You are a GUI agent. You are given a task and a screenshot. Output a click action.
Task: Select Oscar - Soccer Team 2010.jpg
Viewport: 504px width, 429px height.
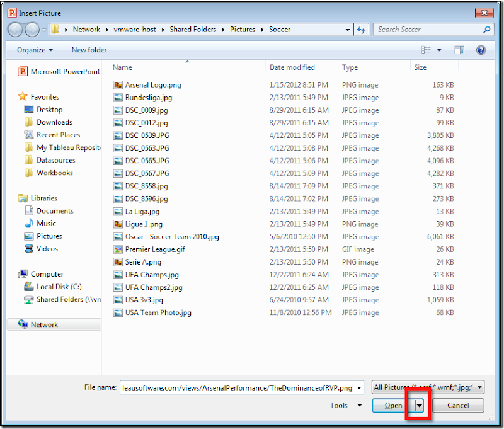[172, 237]
